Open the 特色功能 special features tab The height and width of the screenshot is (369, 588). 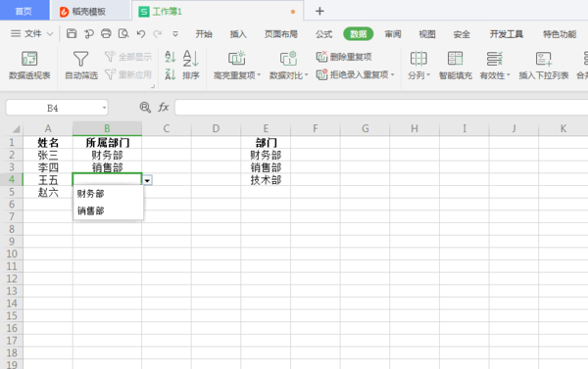click(x=560, y=34)
